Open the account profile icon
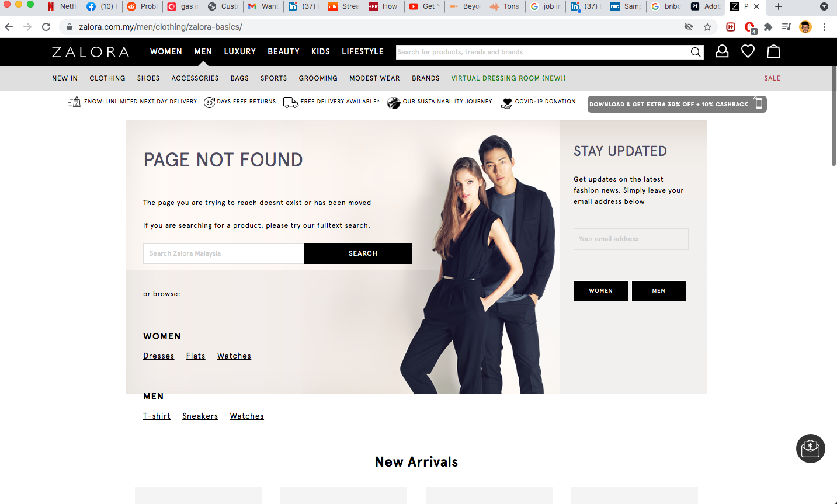Screen dimensions: 837x504 coord(722,51)
